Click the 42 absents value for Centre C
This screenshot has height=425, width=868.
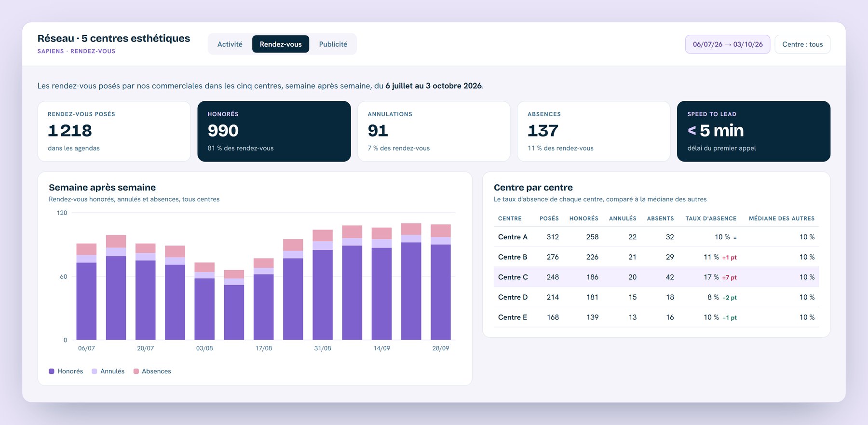pyautogui.click(x=670, y=277)
